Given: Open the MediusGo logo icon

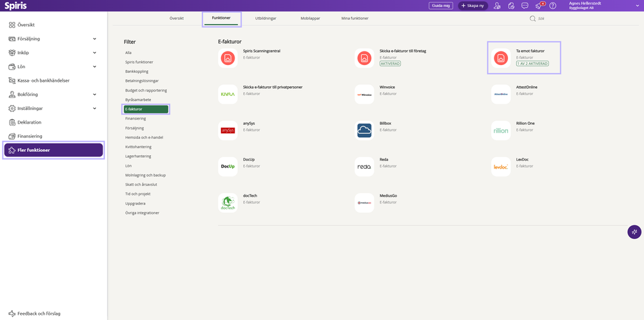Looking at the screenshot, I should coord(364,203).
